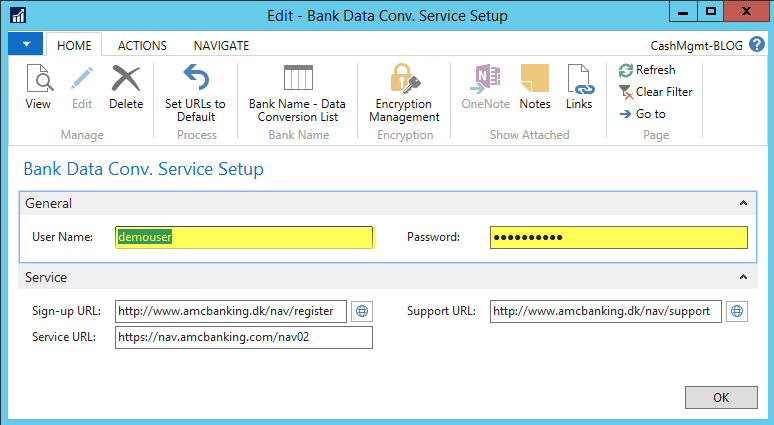Click the application logo in title bar

click(18, 15)
